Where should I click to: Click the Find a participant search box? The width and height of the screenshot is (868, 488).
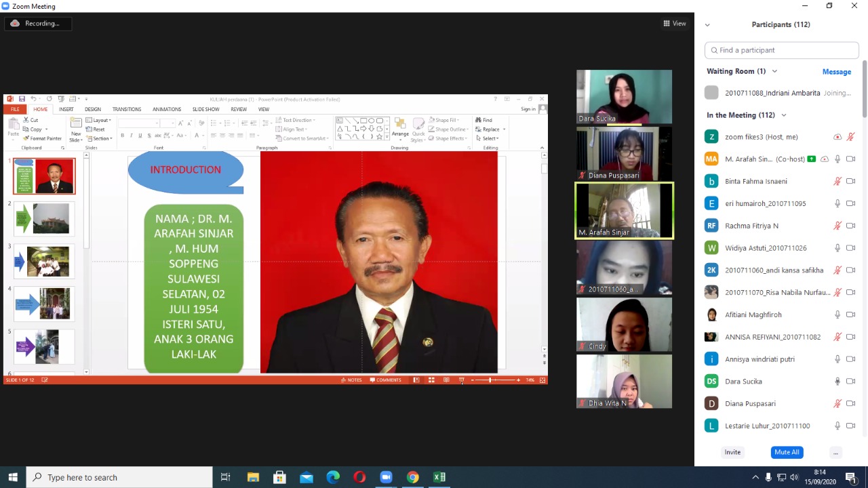pyautogui.click(x=781, y=50)
